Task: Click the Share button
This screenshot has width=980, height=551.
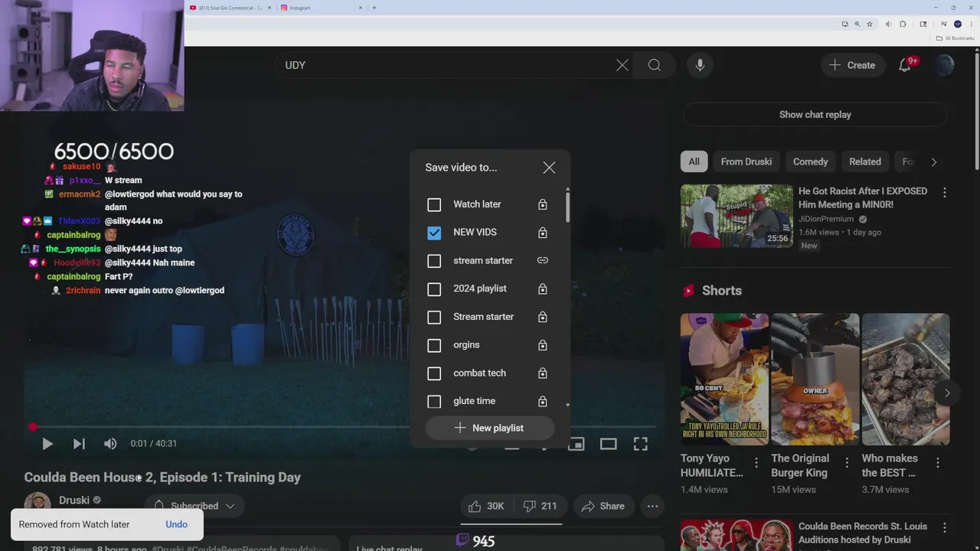Action: 603,506
